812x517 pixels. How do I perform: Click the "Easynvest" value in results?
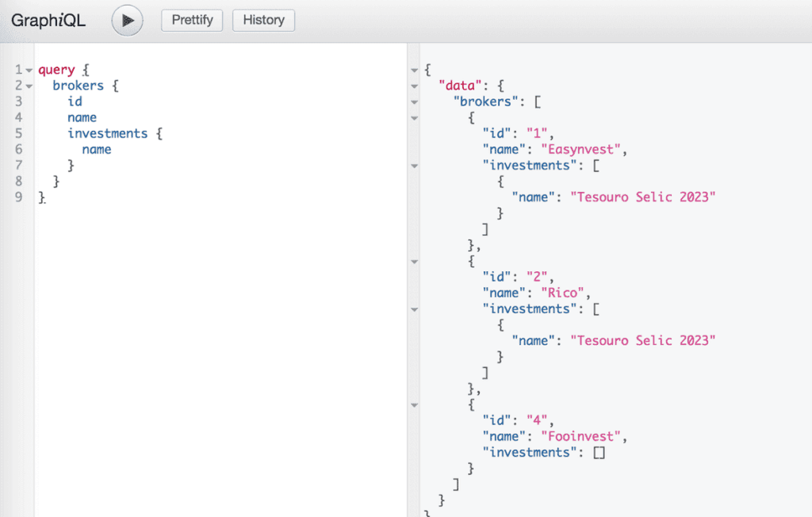[x=580, y=150]
